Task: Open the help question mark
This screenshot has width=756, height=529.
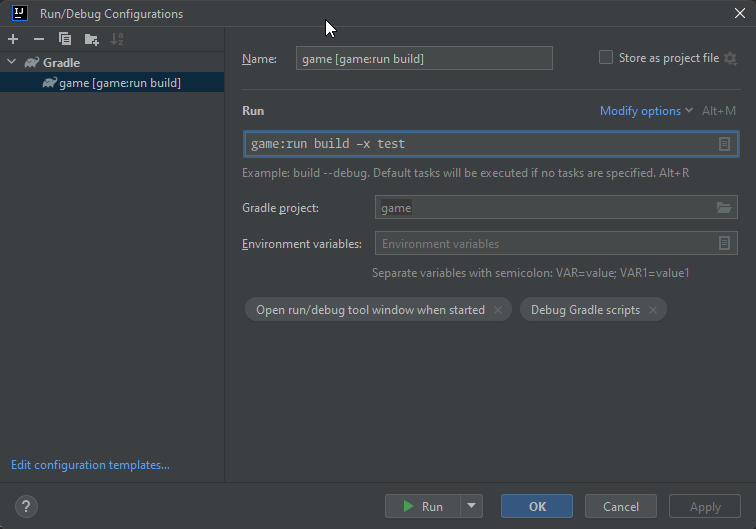Action: coord(27,506)
